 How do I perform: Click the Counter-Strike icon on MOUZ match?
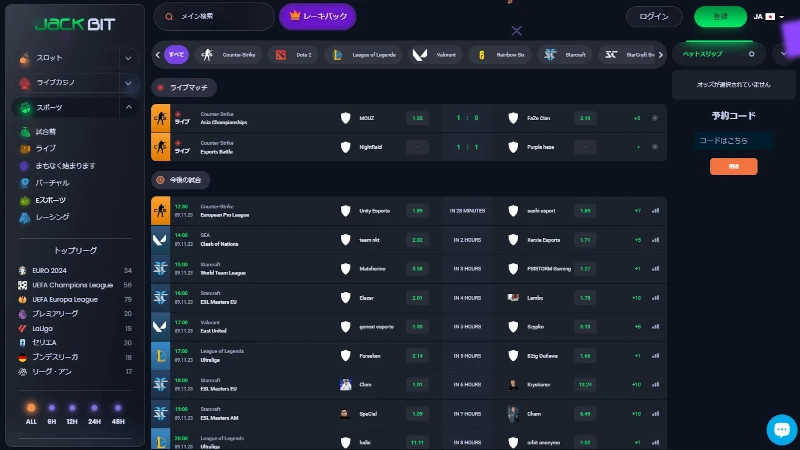pyautogui.click(x=161, y=118)
